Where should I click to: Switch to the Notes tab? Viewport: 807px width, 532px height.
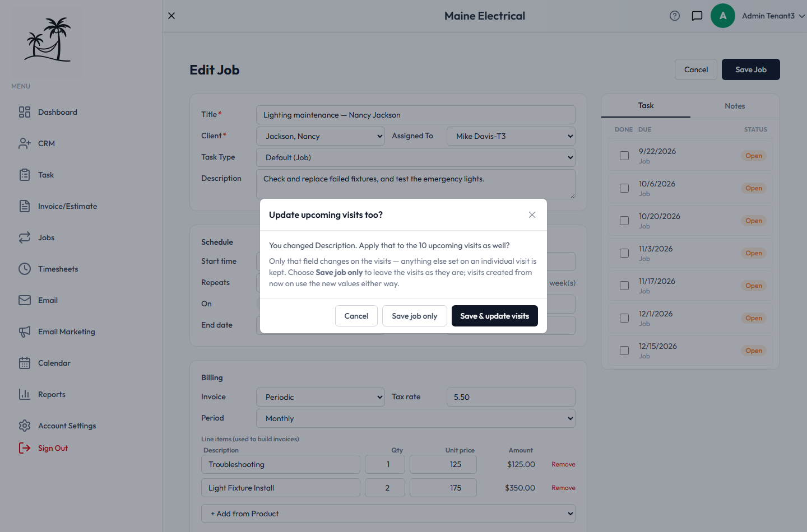coord(735,106)
